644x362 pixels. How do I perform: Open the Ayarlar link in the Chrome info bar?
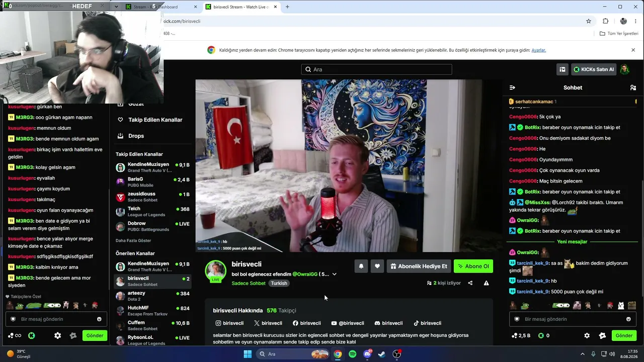(x=538, y=50)
